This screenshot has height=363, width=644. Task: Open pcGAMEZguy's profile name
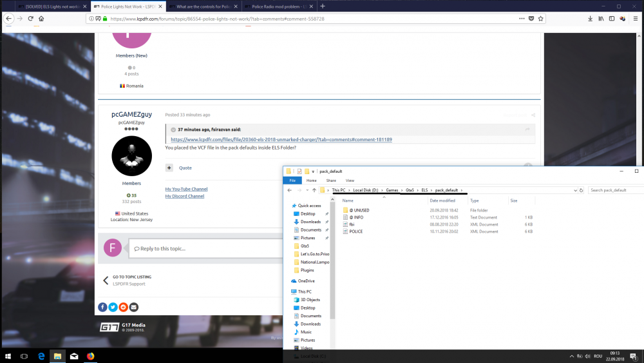coord(131,114)
